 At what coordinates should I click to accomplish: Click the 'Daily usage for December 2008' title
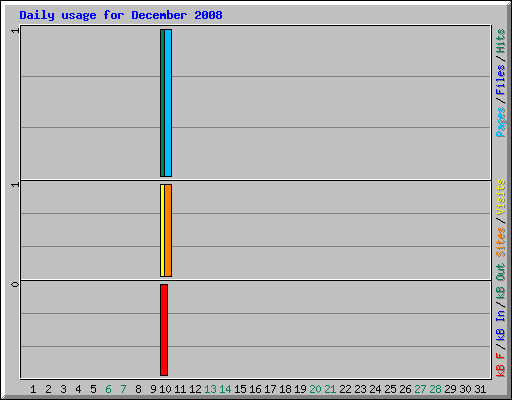tap(121, 15)
